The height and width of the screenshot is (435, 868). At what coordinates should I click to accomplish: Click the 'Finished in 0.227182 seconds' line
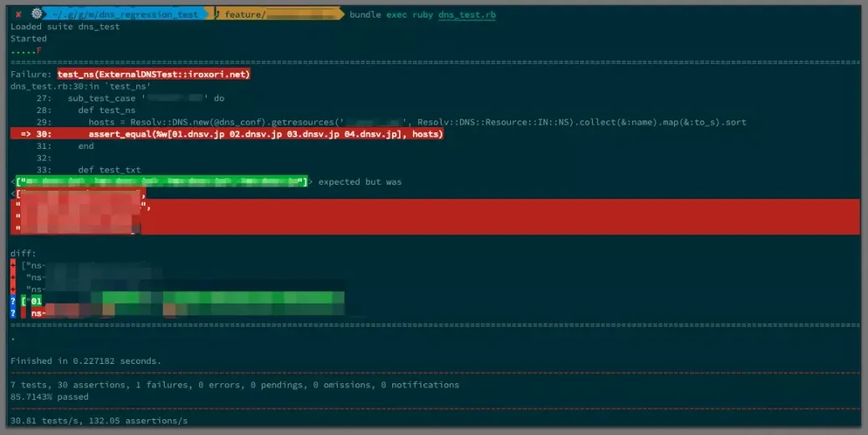[85, 361]
